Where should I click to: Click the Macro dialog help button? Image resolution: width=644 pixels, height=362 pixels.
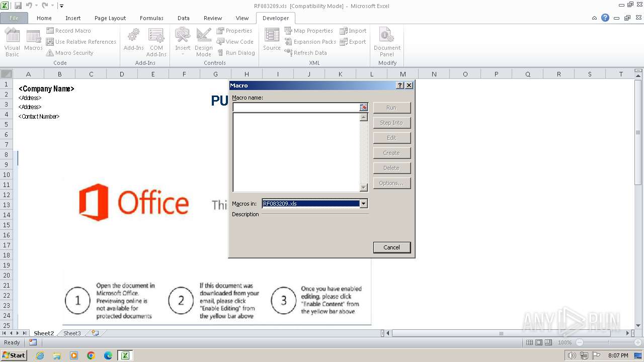click(x=400, y=85)
